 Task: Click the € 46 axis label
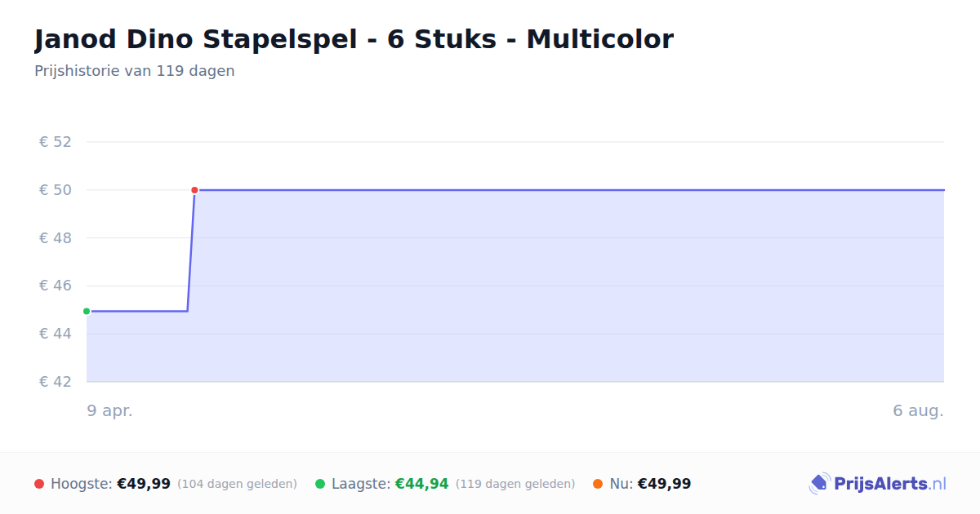56,286
